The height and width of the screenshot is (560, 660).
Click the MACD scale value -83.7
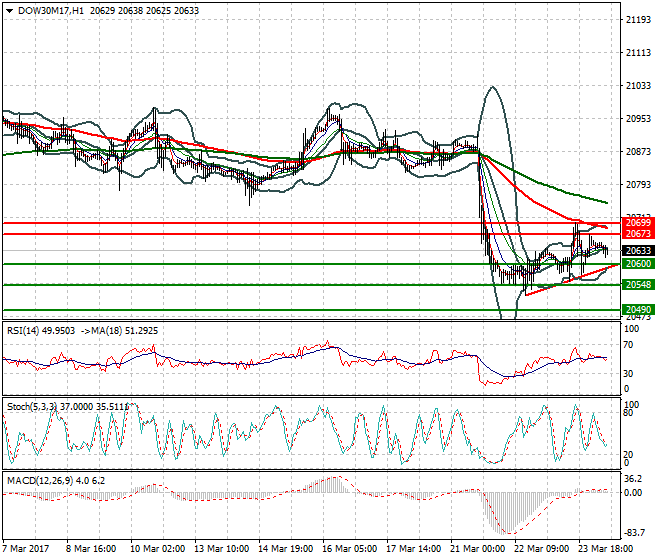[634, 533]
